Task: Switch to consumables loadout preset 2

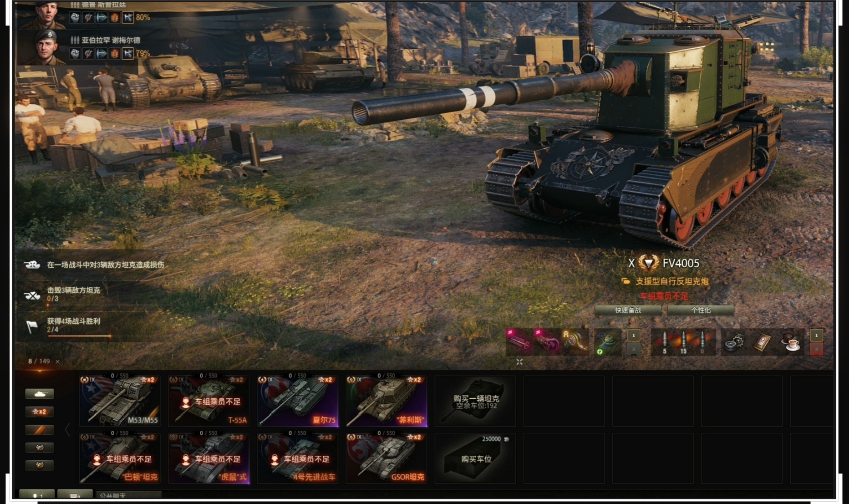Action: click(x=816, y=349)
